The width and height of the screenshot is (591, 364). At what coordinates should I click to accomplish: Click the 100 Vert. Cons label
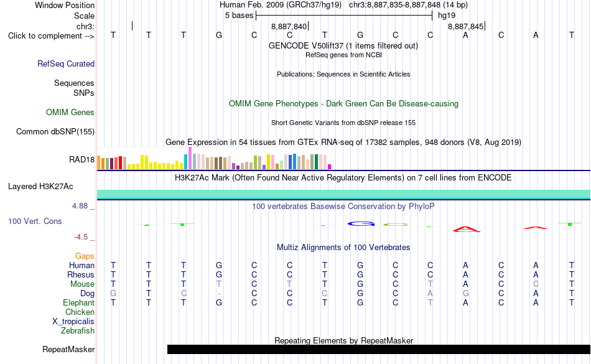(35, 221)
